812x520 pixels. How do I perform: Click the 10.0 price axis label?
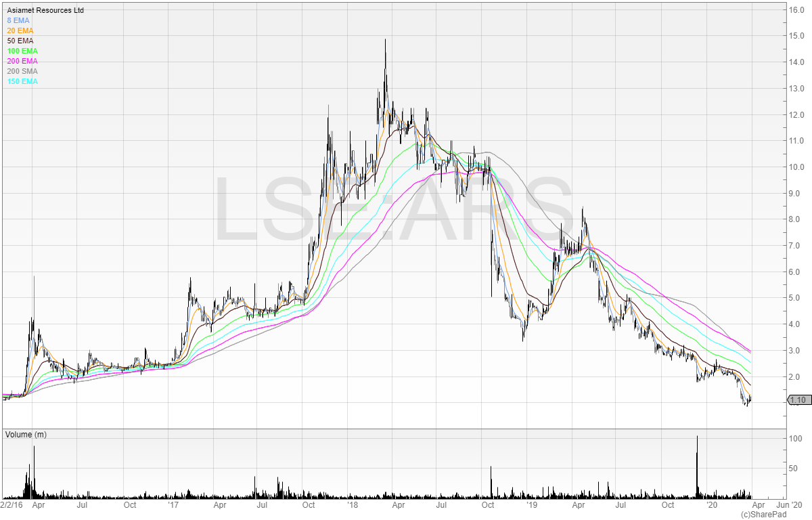pyautogui.click(x=795, y=167)
